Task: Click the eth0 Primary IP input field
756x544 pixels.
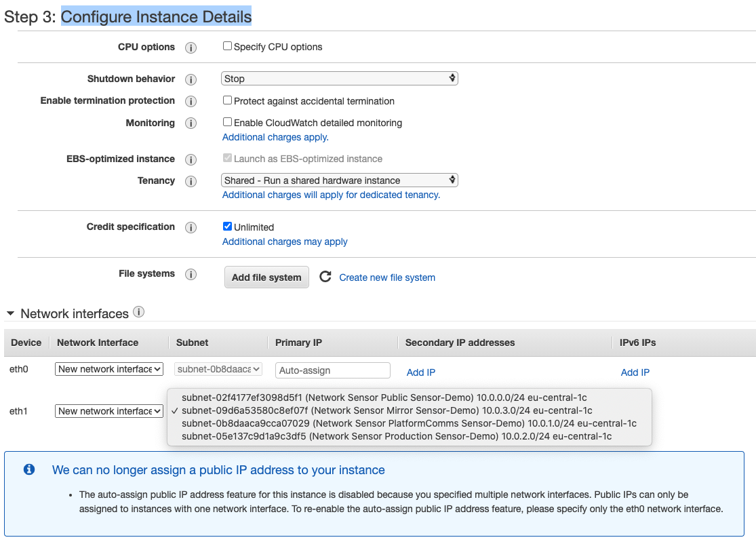Action: click(333, 370)
